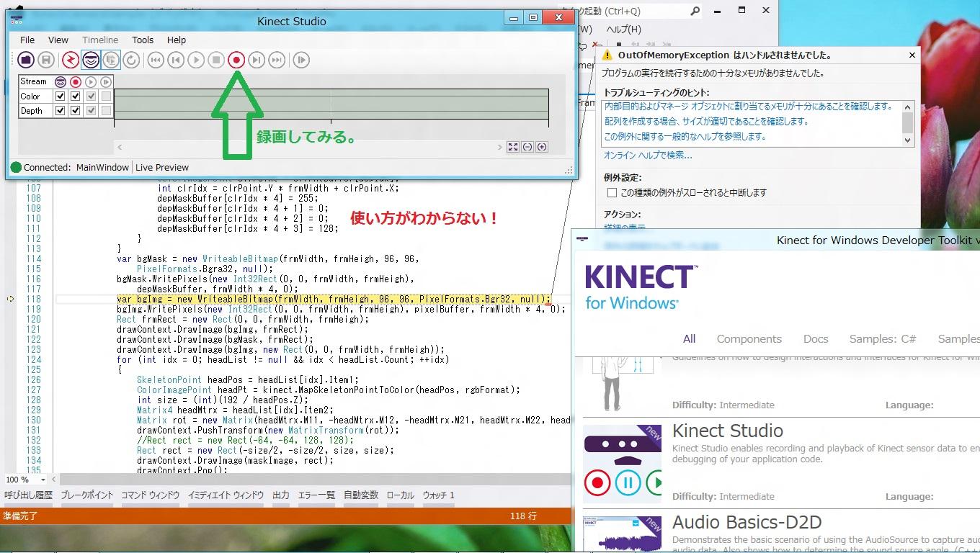Switch to the Components tab in Toolkit browser
The image size is (980, 553).
coord(749,339)
